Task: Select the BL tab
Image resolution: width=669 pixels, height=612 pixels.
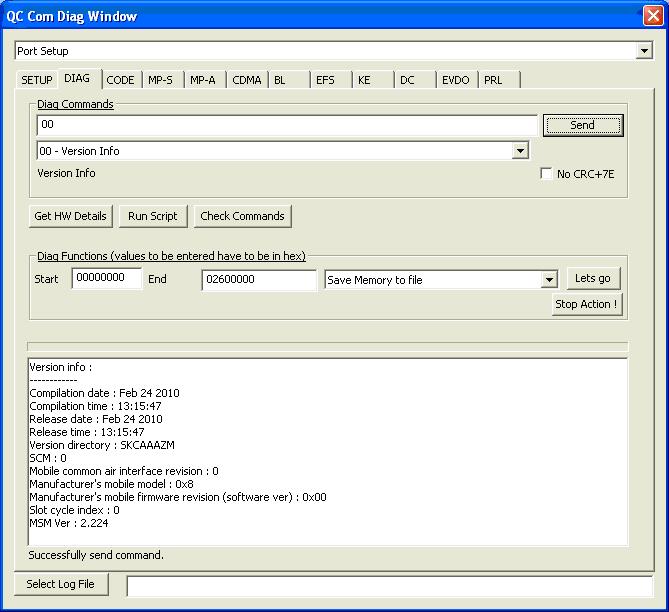Action: tap(288, 80)
